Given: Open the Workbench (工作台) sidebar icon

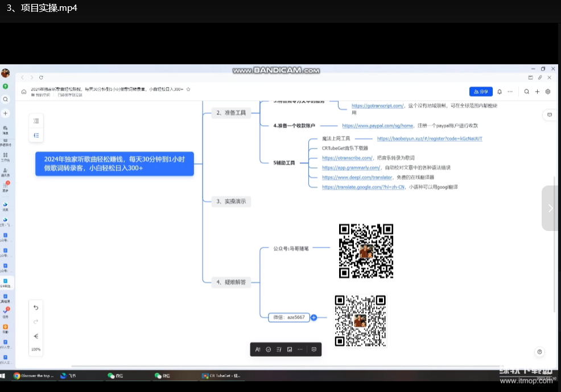Looking at the screenshot, I should (5, 157).
